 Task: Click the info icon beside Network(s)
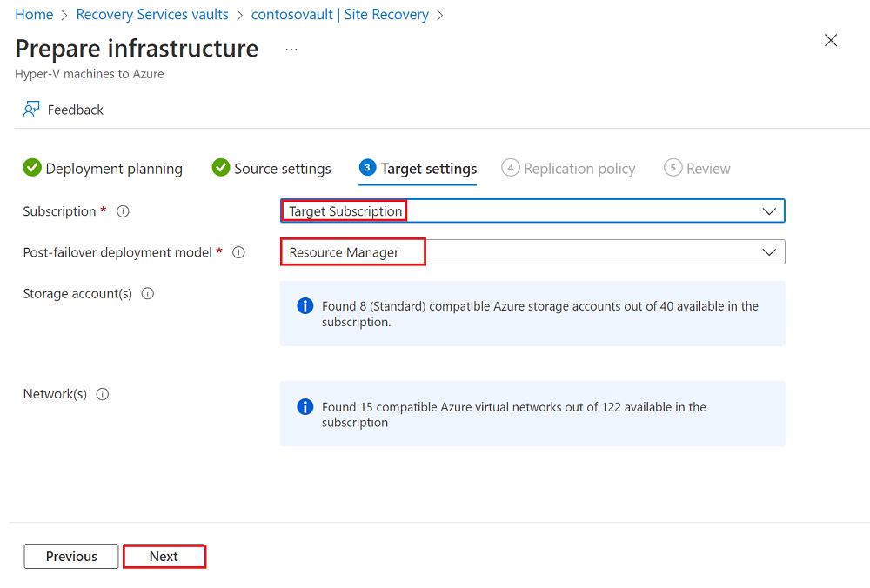click(102, 393)
